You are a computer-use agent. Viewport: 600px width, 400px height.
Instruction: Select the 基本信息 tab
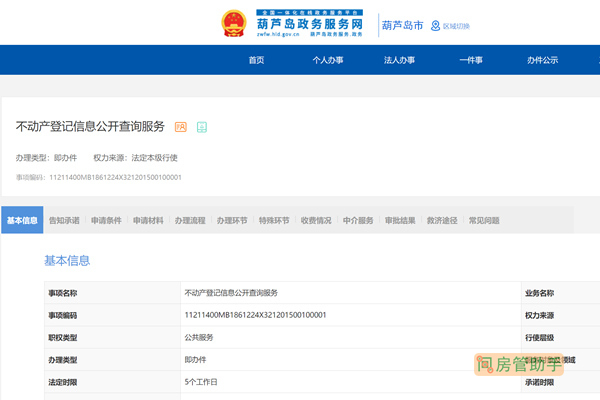22,220
